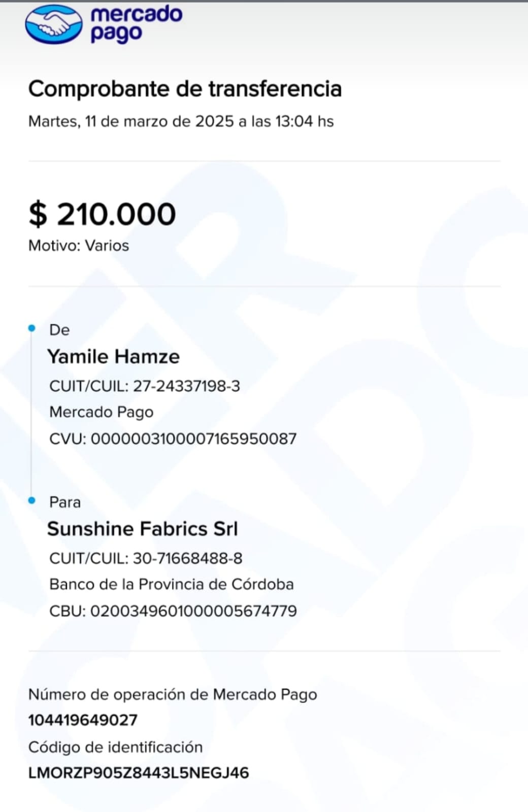Click the recipient CUIT/CUIL 30-71668488-8

(x=146, y=558)
